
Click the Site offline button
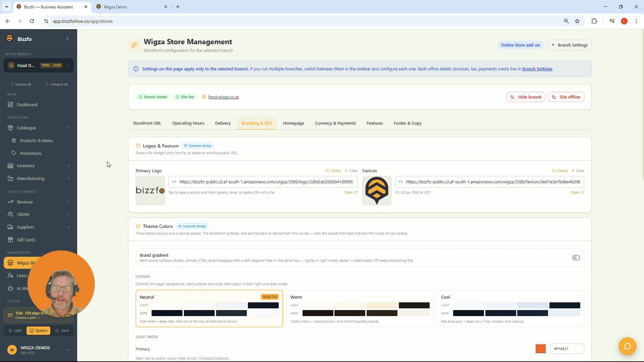click(x=566, y=97)
